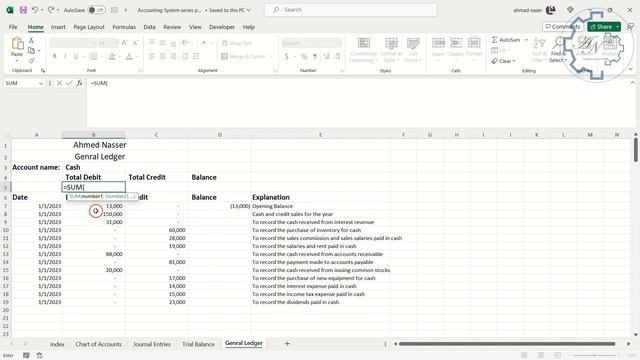This screenshot has width=640, height=360.
Task: Expand the formula bar with its chevron
Action: coord(632,83)
